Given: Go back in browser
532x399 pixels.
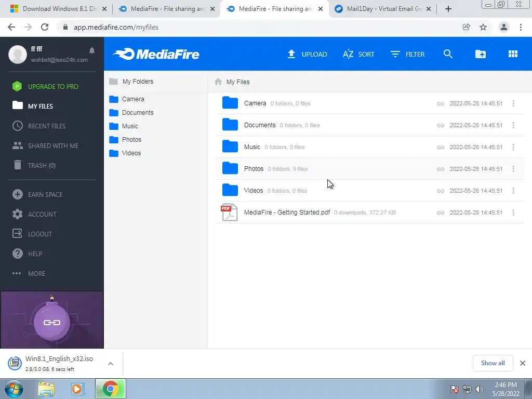Looking at the screenshot, I should pyautogui.click(x=11, y=27).
